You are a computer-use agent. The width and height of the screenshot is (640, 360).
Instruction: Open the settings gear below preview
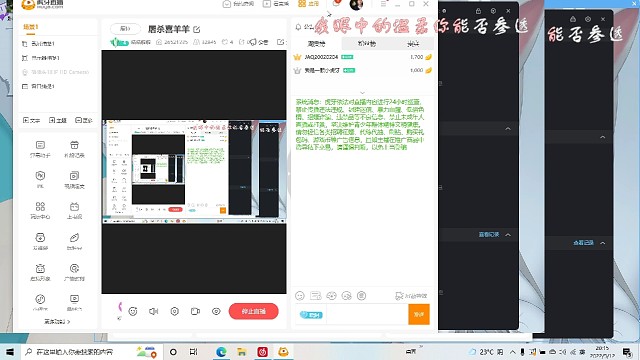(x=175, y=311)
